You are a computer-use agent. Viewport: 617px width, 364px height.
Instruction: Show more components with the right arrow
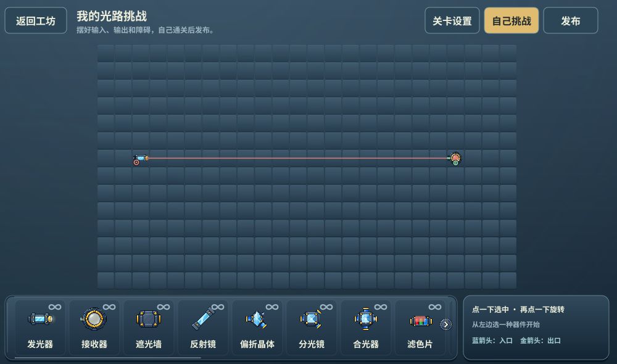point(446,325)
